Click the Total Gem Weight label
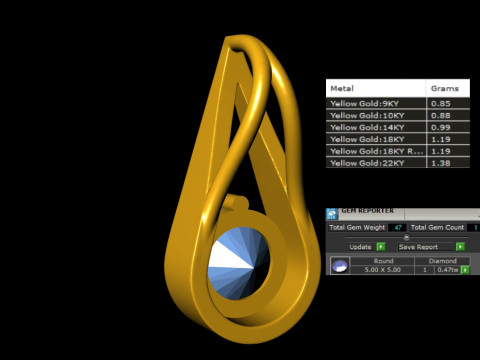480x360 pixels. coord(357,228)
